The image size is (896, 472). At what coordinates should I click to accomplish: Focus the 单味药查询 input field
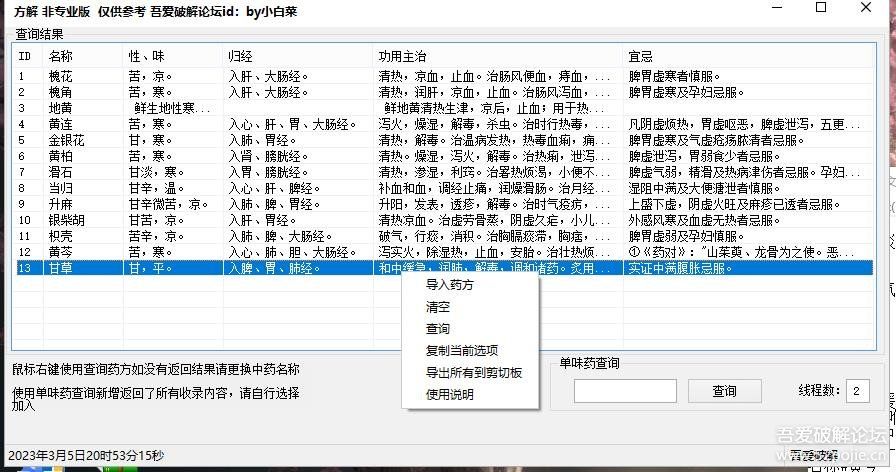click(625, 391)
